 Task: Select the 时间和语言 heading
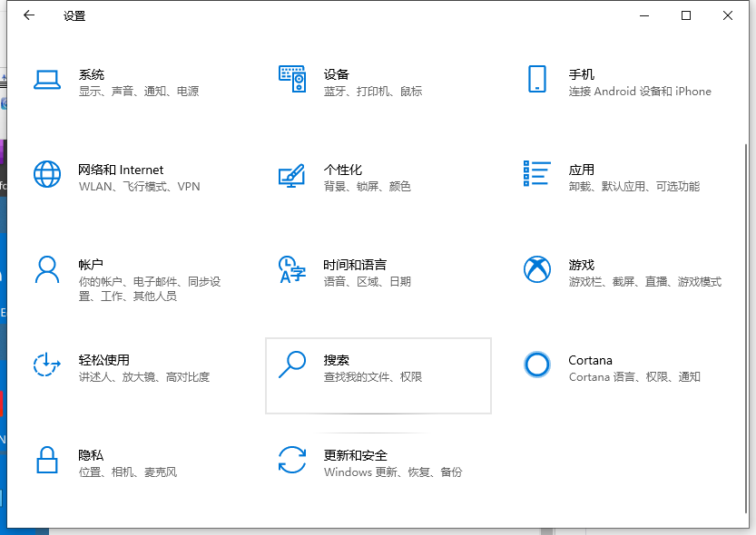(355, 265)
